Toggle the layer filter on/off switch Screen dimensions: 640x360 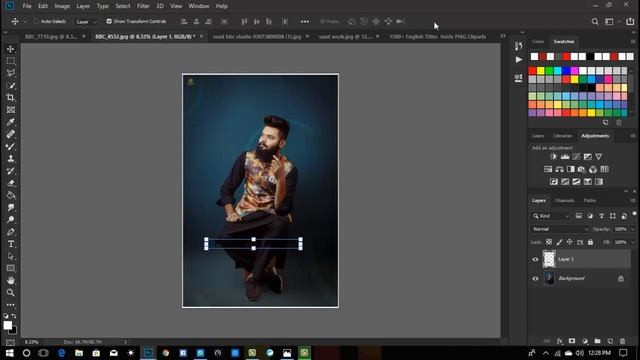[x=634, y=214]
